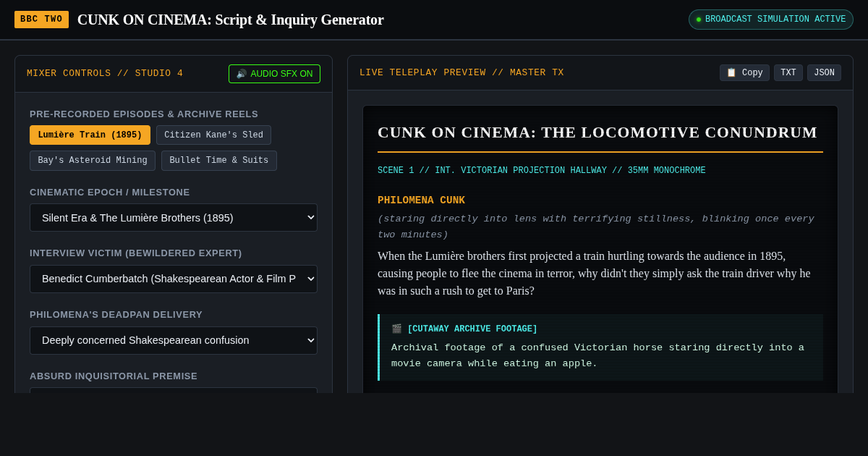The height and width of the screenshot is (456, 868).
Task: Click the PHILOMENA CUNK character name
Action: pos(421,200)
